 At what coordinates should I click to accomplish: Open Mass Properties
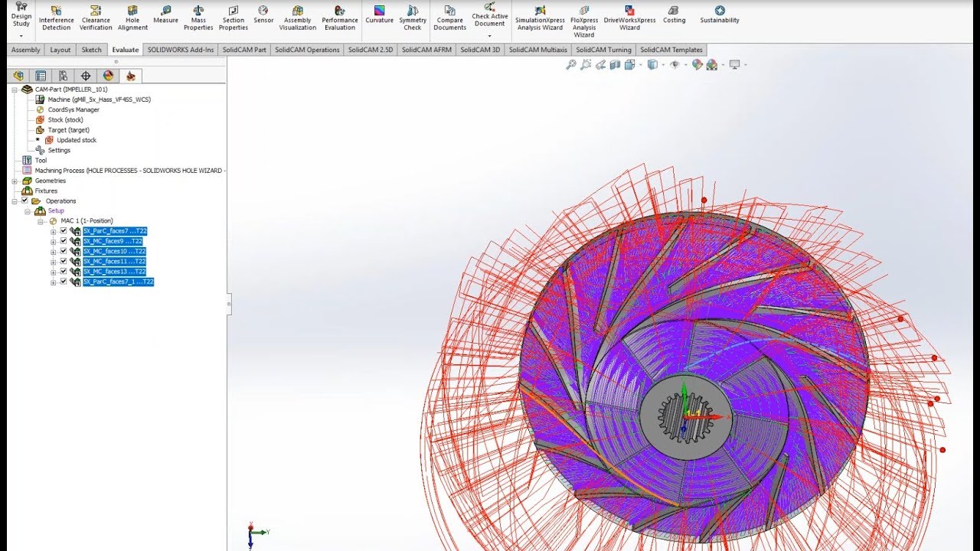(198, 18)
